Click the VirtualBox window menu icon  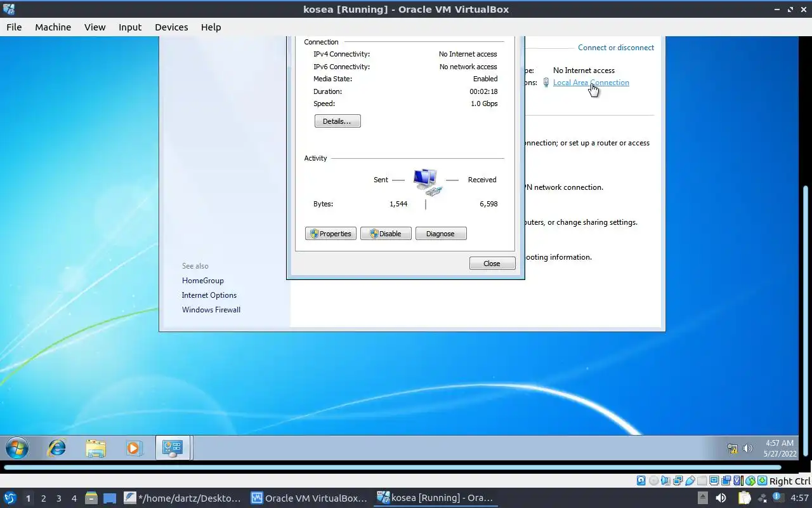pyautogui.click(x=9, y=9)
